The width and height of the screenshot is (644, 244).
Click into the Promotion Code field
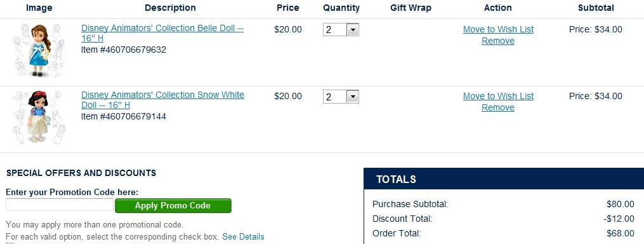click(x=60, y=205)
